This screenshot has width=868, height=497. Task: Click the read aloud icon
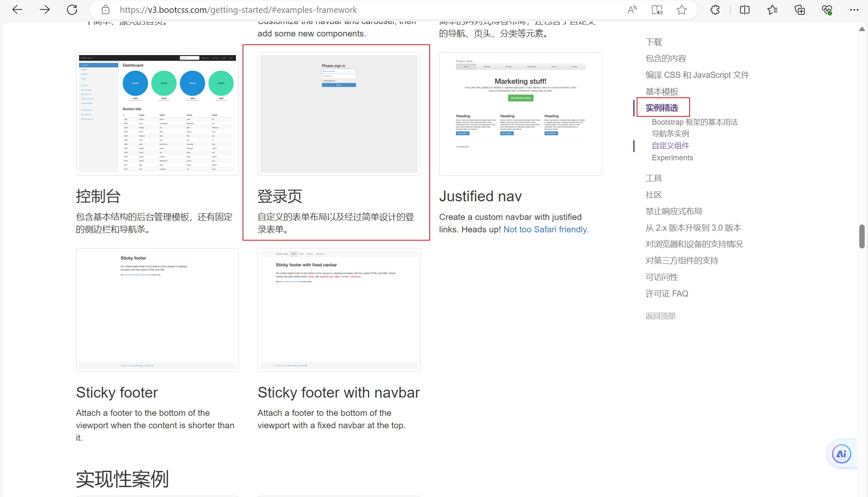pos(632,10)
